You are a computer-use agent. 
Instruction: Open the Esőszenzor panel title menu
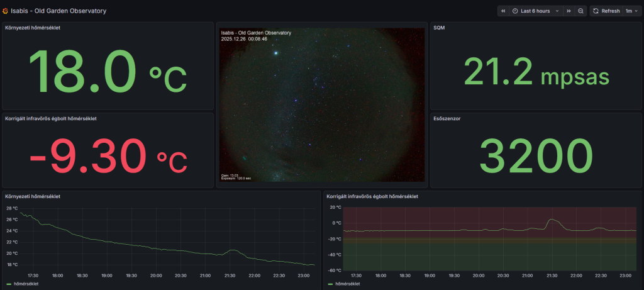point(447,118)
